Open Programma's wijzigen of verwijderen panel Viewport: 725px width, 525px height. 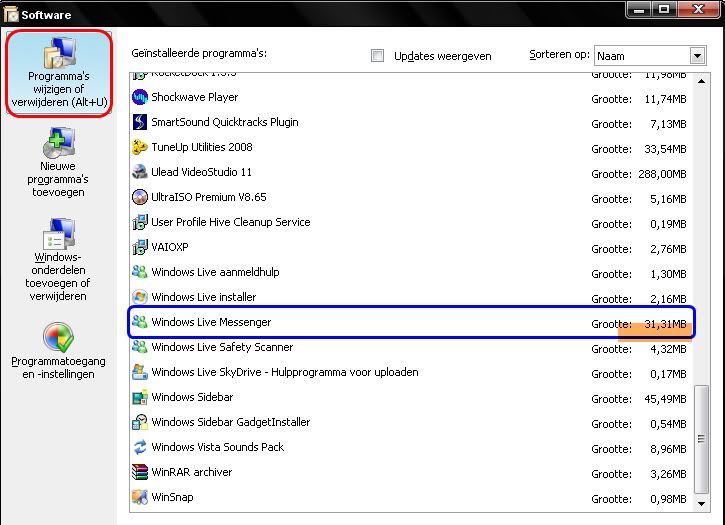coord(59,74)
